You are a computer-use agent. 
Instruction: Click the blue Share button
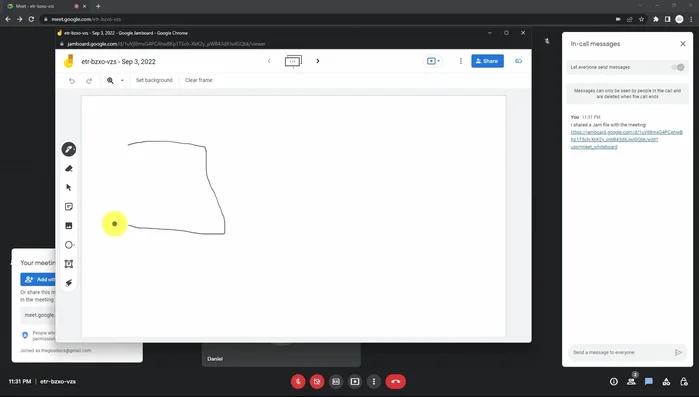point(487,61)
